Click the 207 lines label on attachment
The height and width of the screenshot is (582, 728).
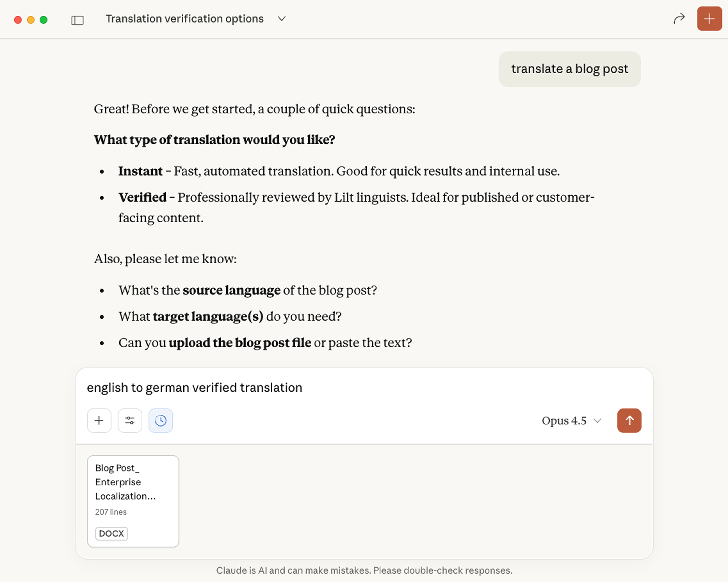tap(111, 512)
